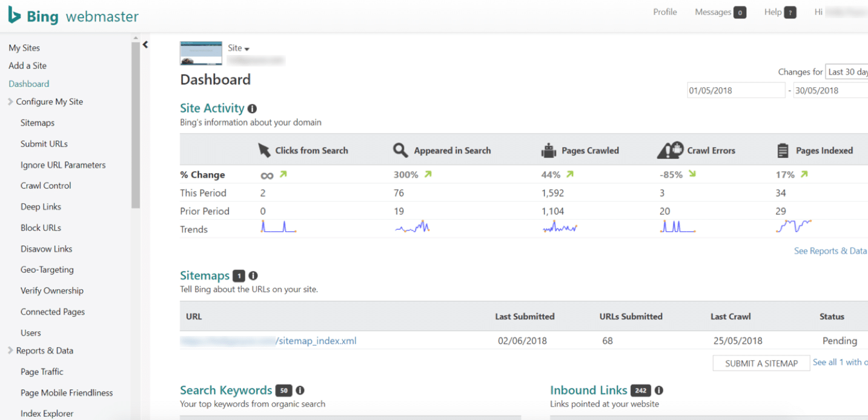Click the Pages Crawled robot icon
This screenshot has height=420, width=868.
pyautogui.click(x=548, y=151)
